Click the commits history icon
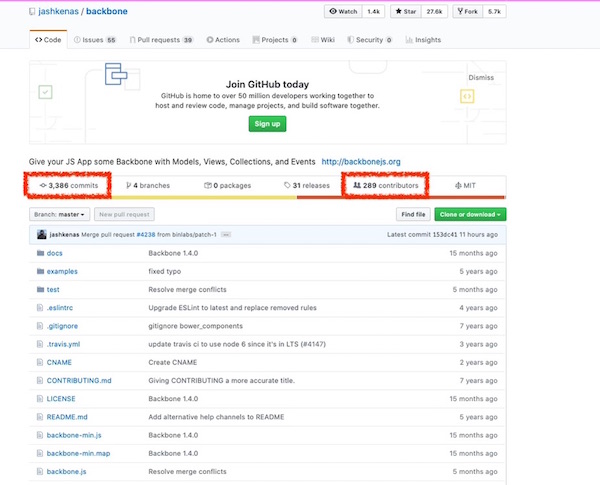Viewport: 600px width, 485px height. 42,185
